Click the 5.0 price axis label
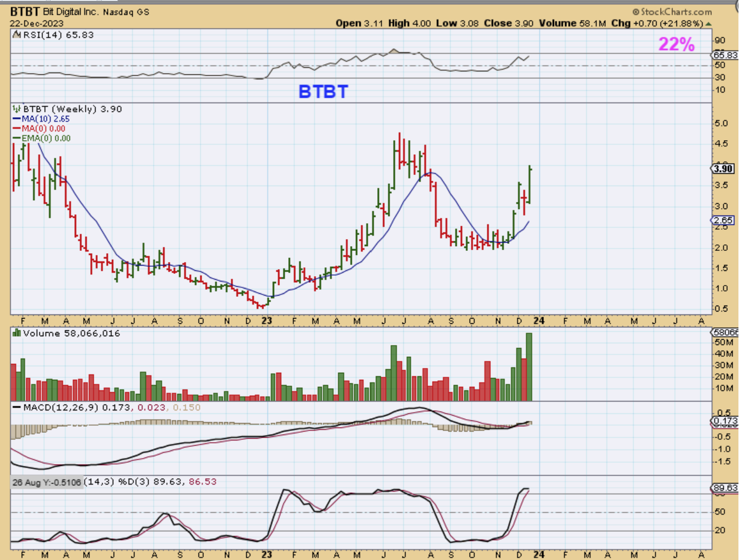This screenshot has width=739, height=560. point(721,124)
